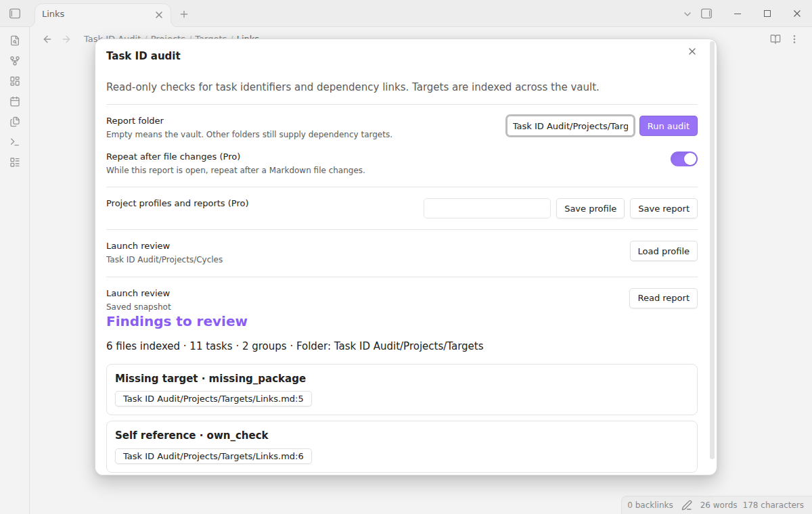This screenshot has width=812, height=514.
Task: Navigate back with the left arrow
Action: click(x=47, y=39)
